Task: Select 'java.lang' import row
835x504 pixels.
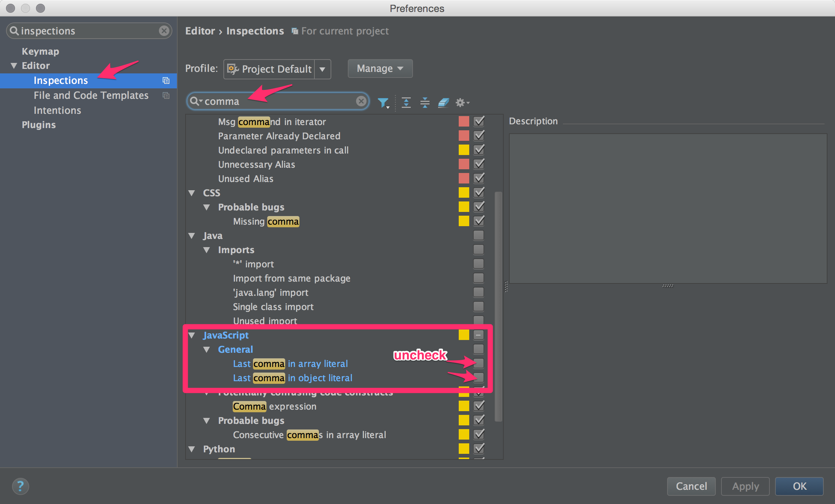Action: click(x=271, y=292)
